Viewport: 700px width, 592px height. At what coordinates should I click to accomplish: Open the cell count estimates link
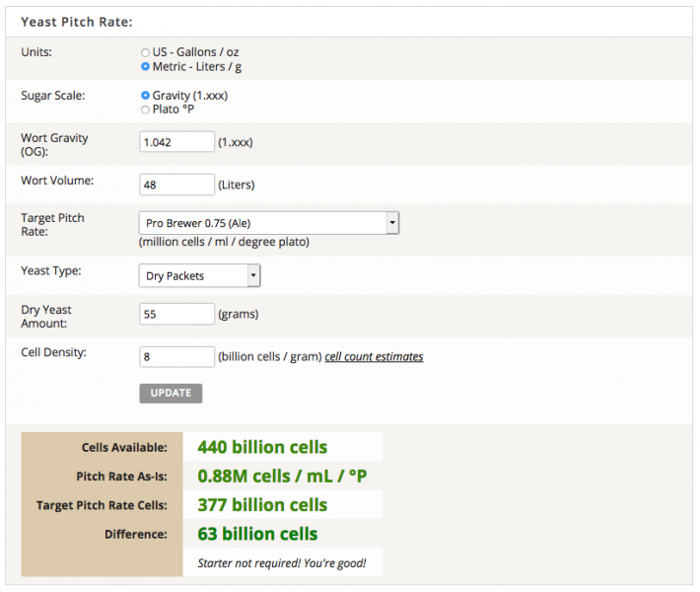[x=374, y=356]
